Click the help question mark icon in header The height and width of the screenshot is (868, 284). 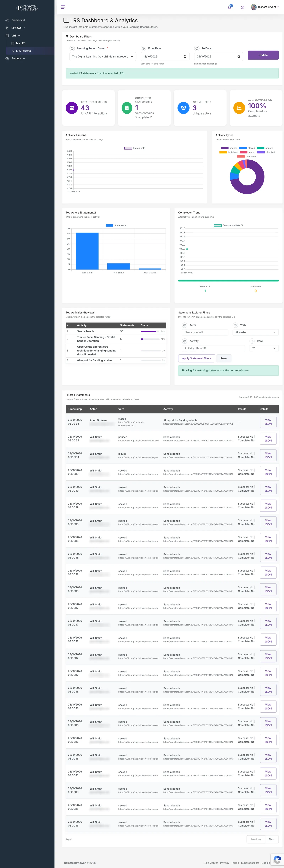click(242, 7)
